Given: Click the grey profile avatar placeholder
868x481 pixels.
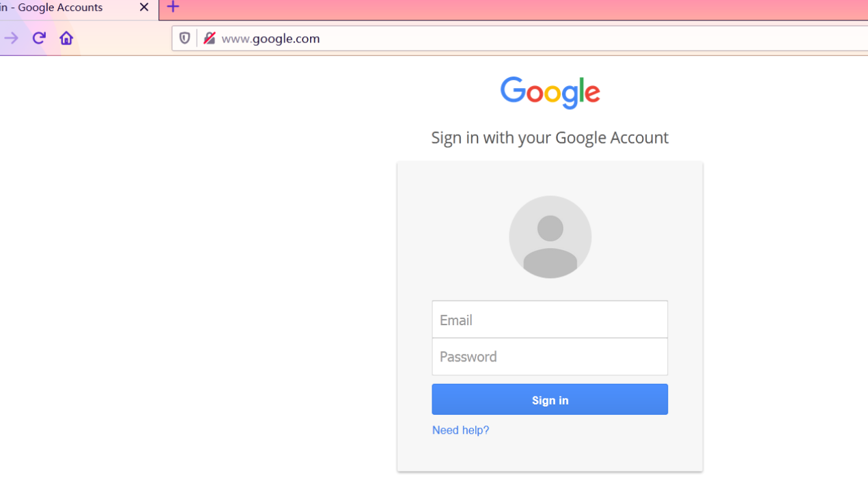Looking at the screenshot, I should click(x=550, y=237).
